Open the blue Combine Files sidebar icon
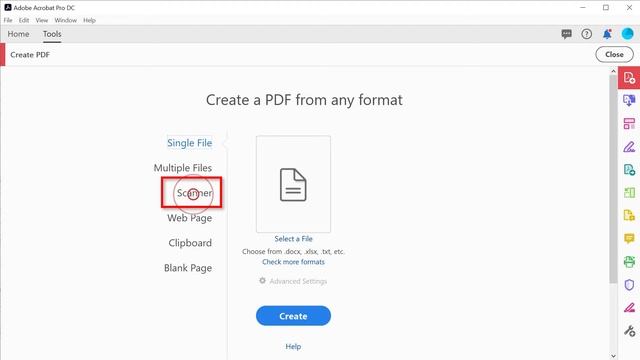The image size is (640, 360). (x=629, y=100)
